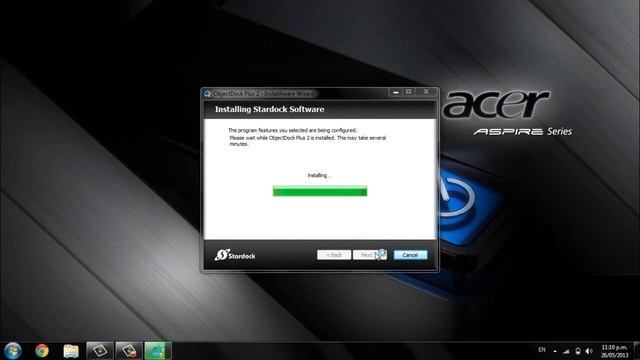Click the Cancel button in the installer

tap(410, 255)
